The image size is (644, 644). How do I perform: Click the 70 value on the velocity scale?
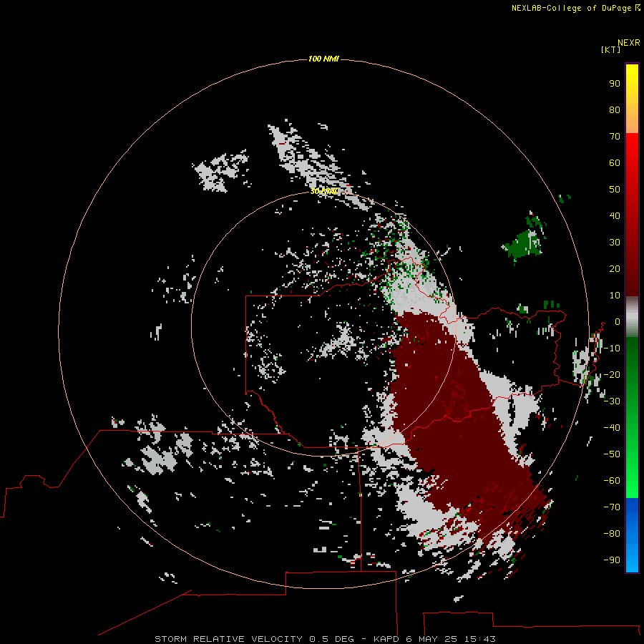[615, 137]
